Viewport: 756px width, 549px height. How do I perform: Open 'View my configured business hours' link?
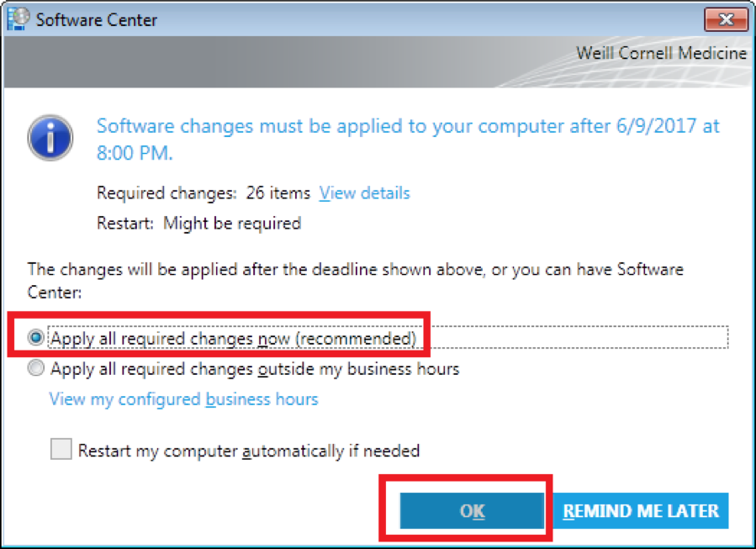[183, 399]
